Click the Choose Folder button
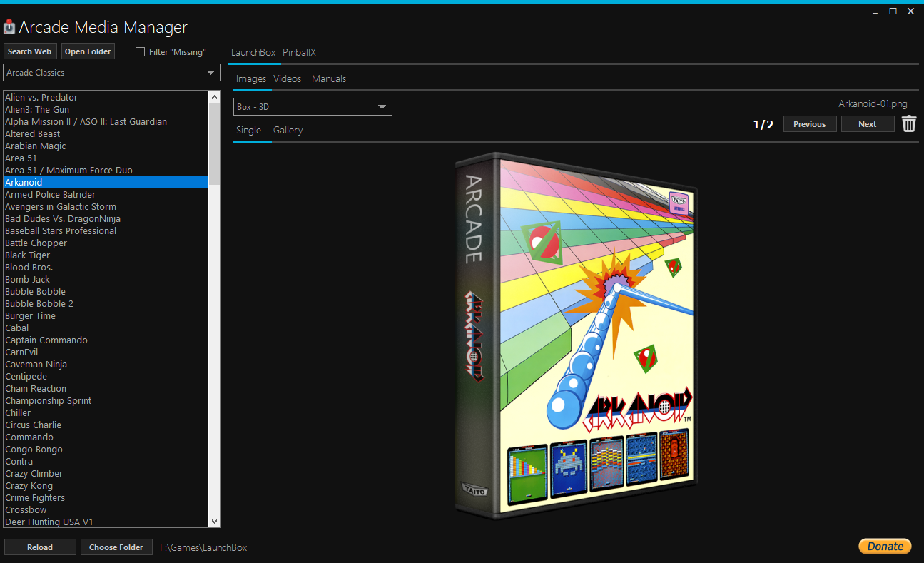This screenshot has width=924, height=563. [116, 547]
